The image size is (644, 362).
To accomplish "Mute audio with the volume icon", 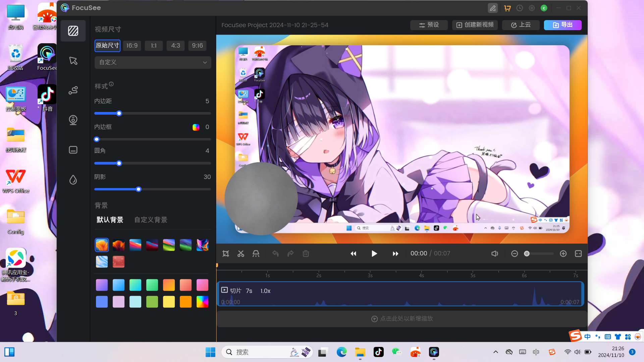I will (x=494, y=254).
